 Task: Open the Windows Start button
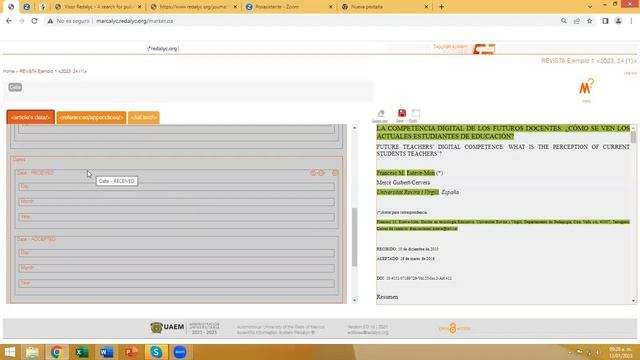(x=10, y=352)
